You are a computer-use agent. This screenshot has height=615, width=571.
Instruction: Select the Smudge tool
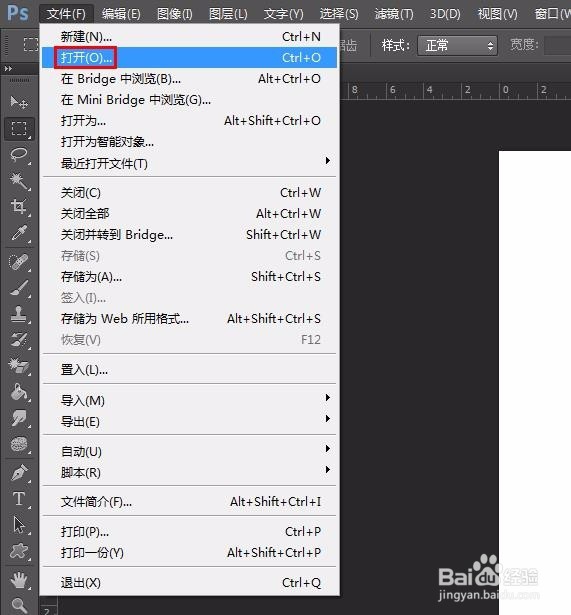[19, 418]
